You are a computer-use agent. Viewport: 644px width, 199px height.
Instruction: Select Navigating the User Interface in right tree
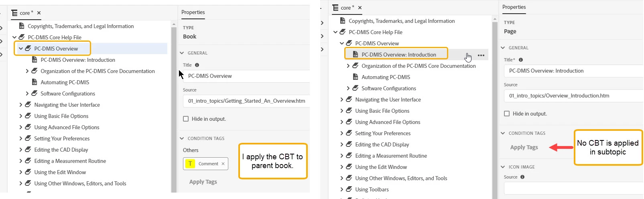point(388,99)
